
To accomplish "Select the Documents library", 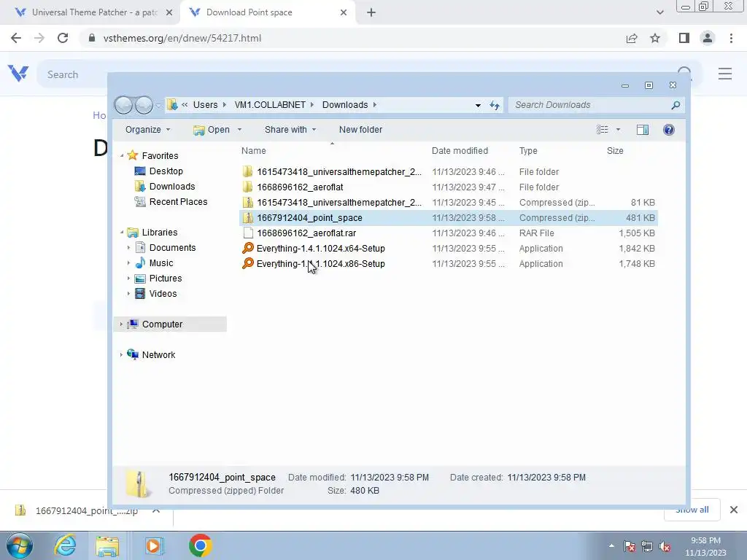I will click(172, 248).
